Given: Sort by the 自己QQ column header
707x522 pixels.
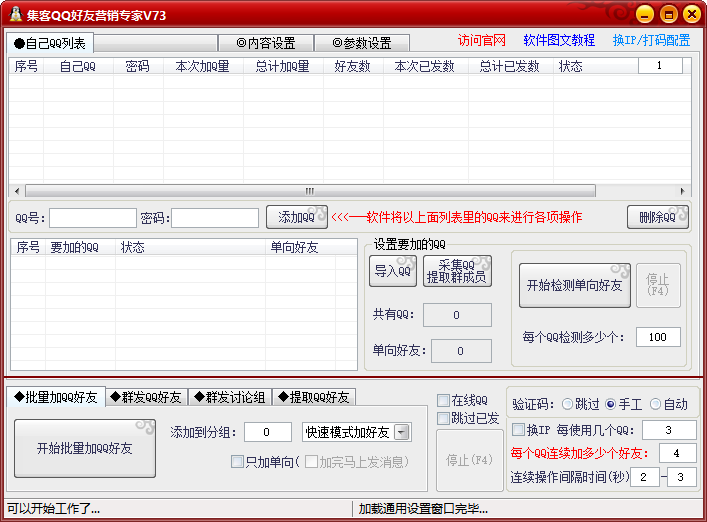Looking at the screenshot, I should click(x=78, y=66).
